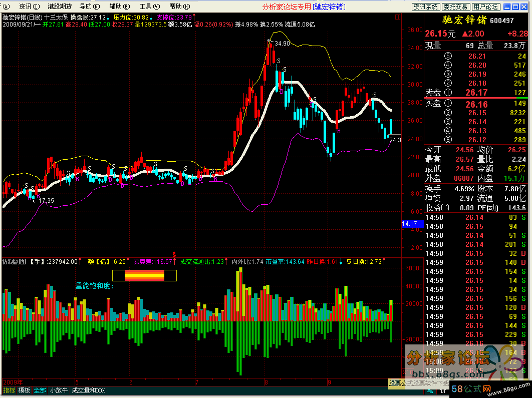This screenshot has height=398, width=532.
Task: Click the 2009年 date axis label
Action: click(13, 382)
